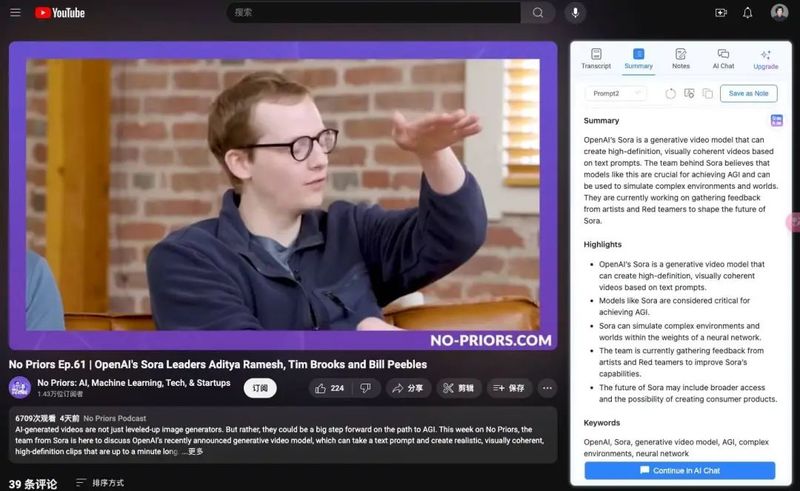Click the search magnifier button
The height and width of the screenshot is (491, 800).
pyautogui.click(x=538, y=12)
